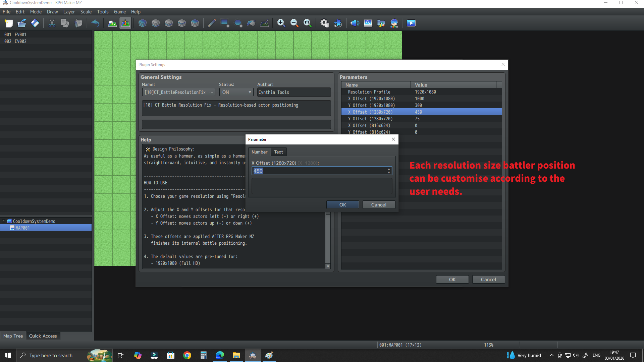Switch to Map editing mode icon

click(x=112, y=23)
